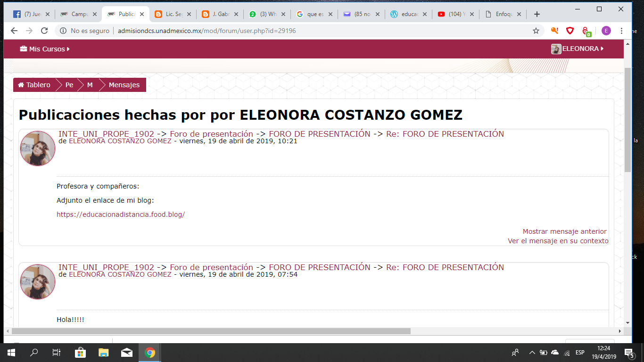Open File Explorer from the taskbar
This screenshot has height=362, width=644.
click(103, 353)
